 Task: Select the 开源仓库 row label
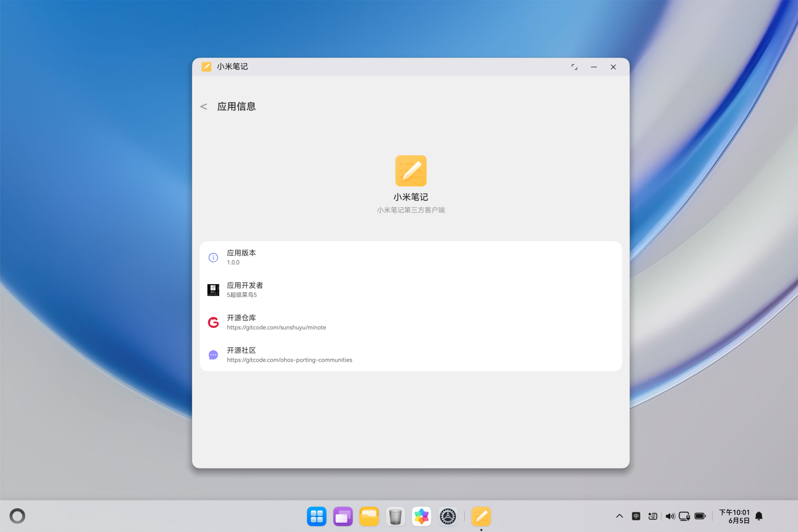pos(241,318)
